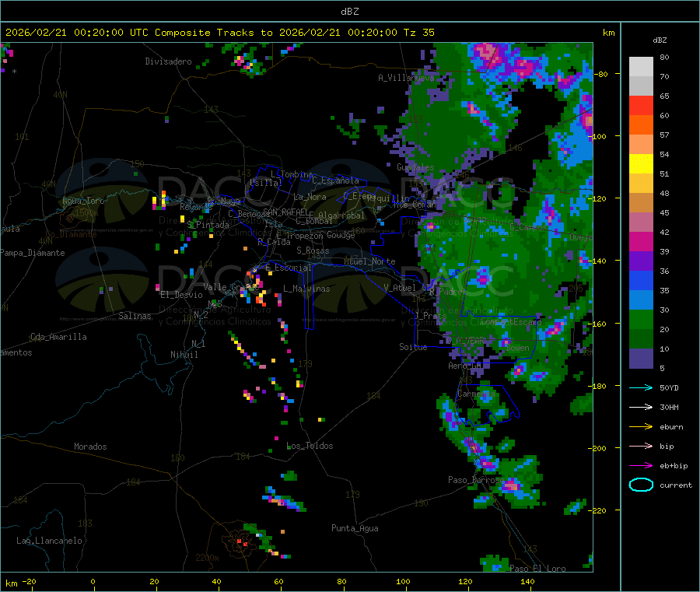Click the 'Pampa_Diamante' place label
The image size is (700, 592).
click(x=32, y=253)
